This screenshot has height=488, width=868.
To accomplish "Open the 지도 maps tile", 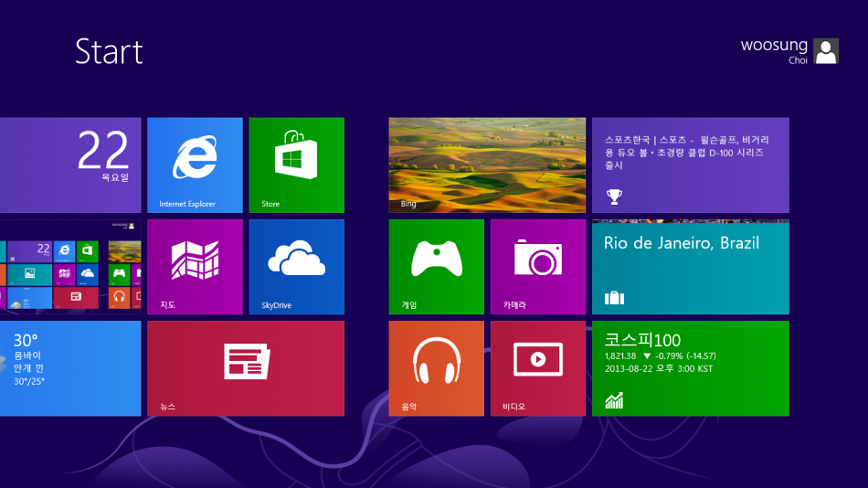I will [195, 267].
